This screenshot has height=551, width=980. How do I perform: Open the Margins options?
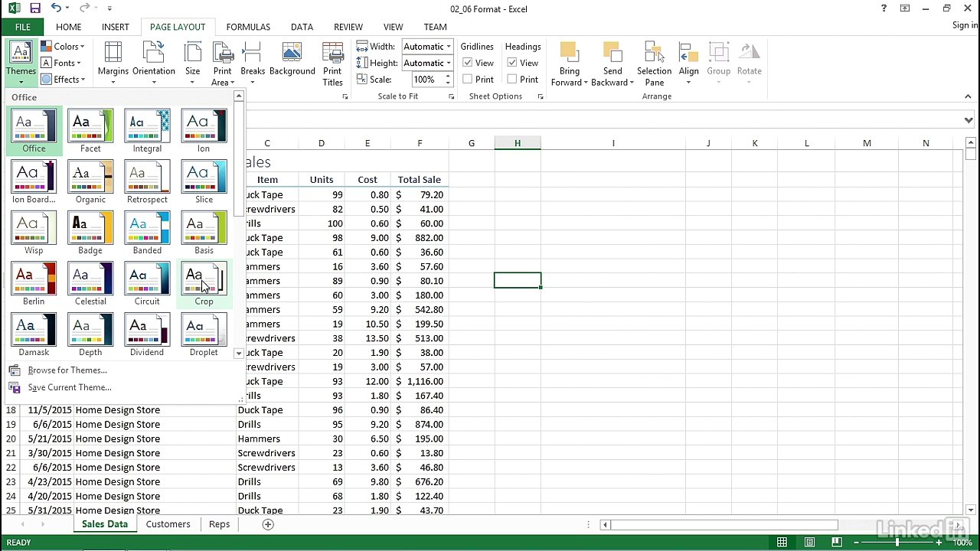pos(113,63)
